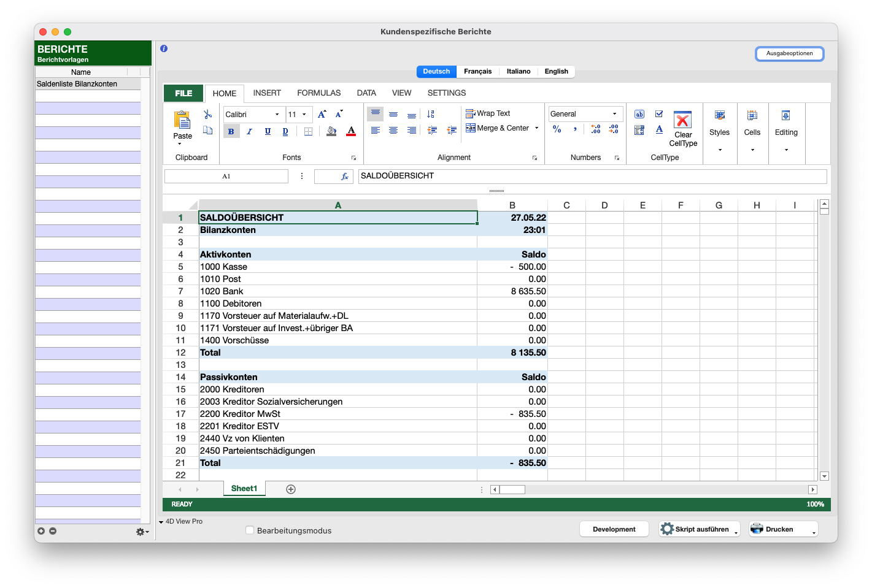Click the fx function icon
Image resolution: width=872 pixels, height=588 pixels.
(x=345, y=177)
